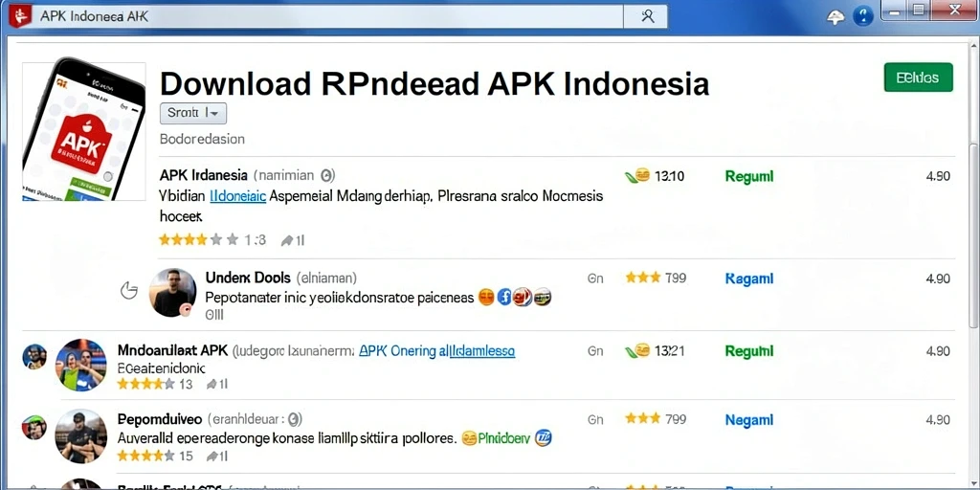The height and width of the screenshot is (490, 980).
Task: Open the blue help question mark icon
Action: coord(863,15)
